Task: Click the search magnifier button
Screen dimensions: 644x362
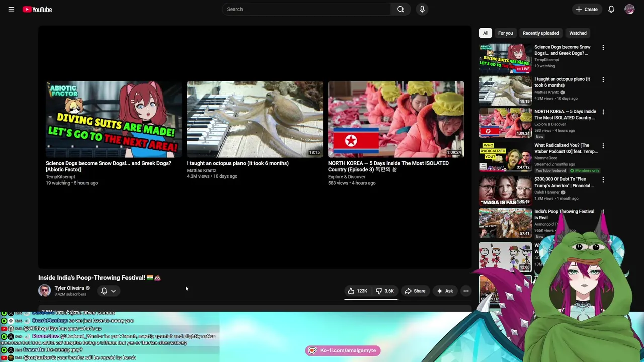Action: [x=400, y=9]
